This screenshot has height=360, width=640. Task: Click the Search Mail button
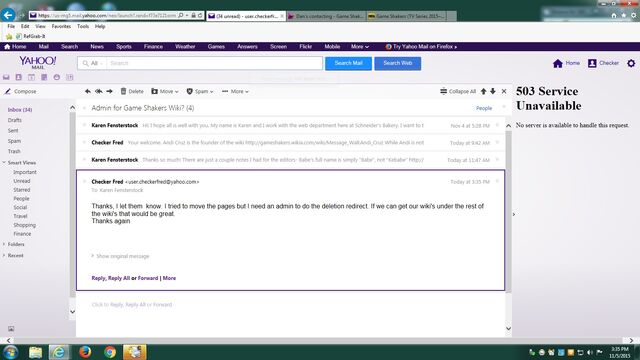coord(348,63)
